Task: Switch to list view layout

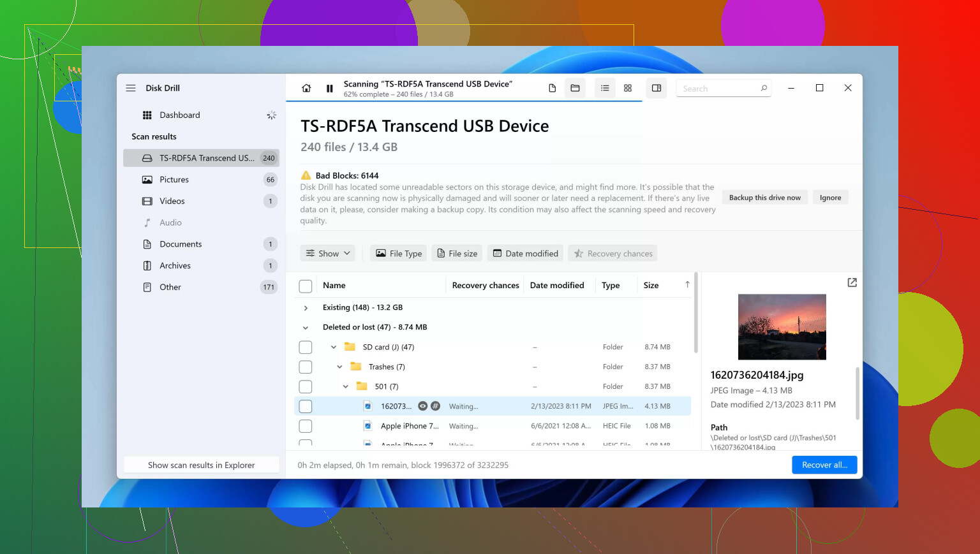Action: point(605,89)
